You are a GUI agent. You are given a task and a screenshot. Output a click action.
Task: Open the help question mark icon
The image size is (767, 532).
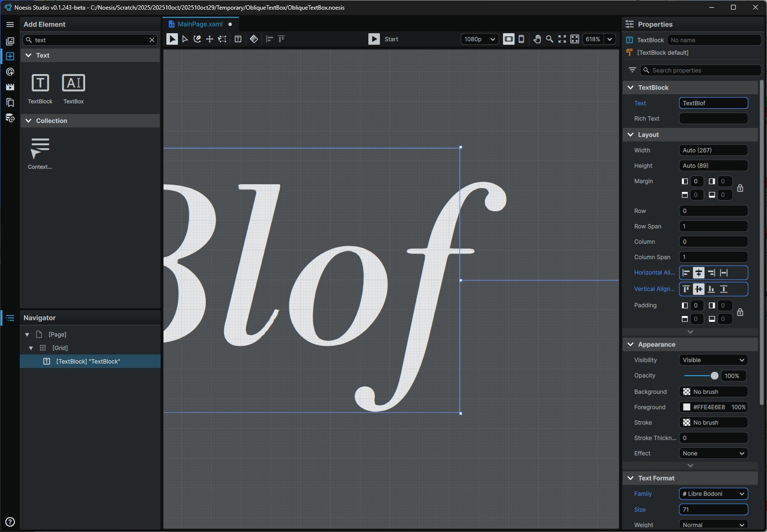(10, 522)
